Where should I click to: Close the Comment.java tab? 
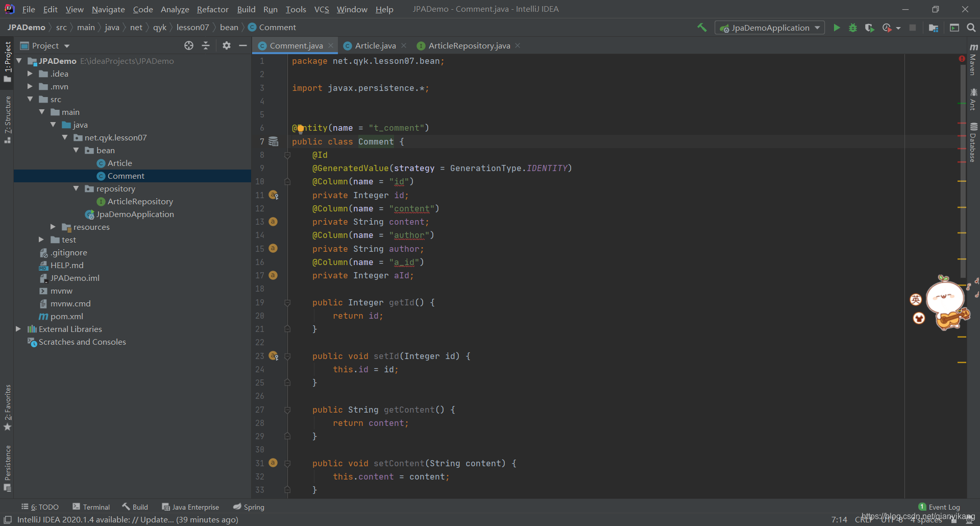(x=331, y=45)
